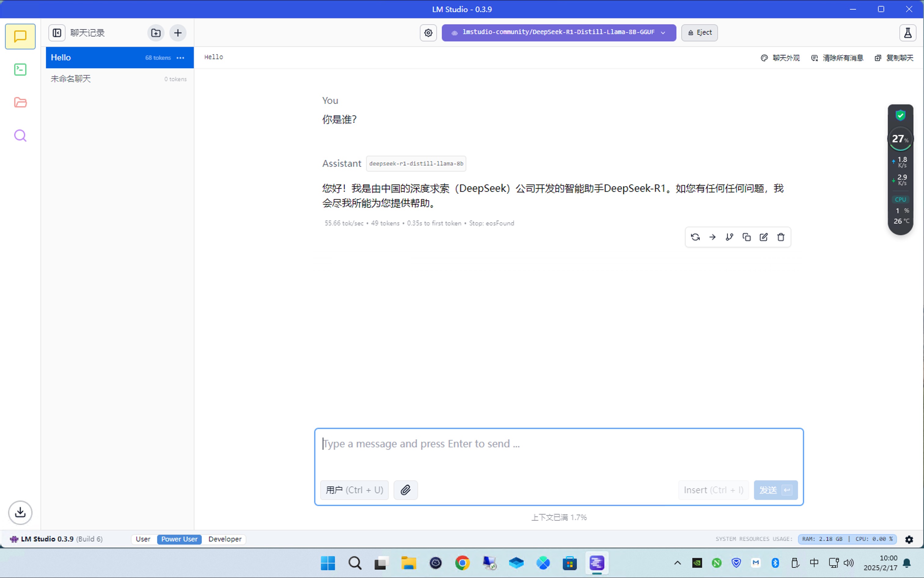The image size is (924, 578).
Task: Open 聊天外观 appearance options
Action: (780, 58)
